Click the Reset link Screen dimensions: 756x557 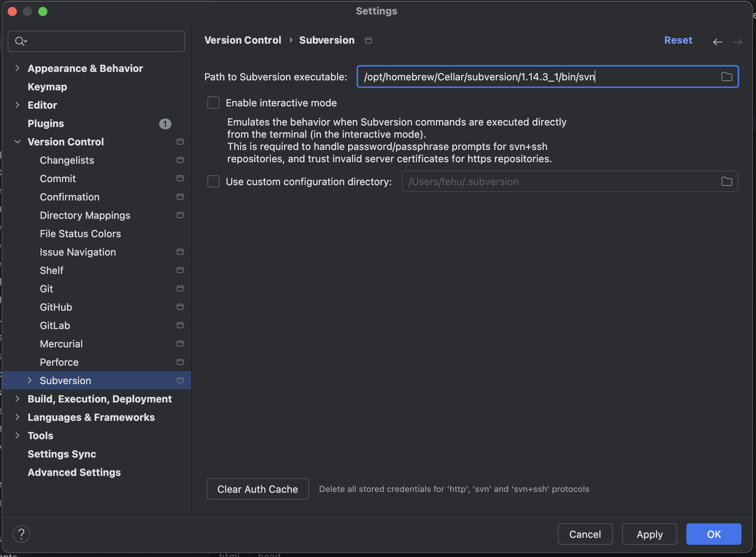[x=678, y=40]
